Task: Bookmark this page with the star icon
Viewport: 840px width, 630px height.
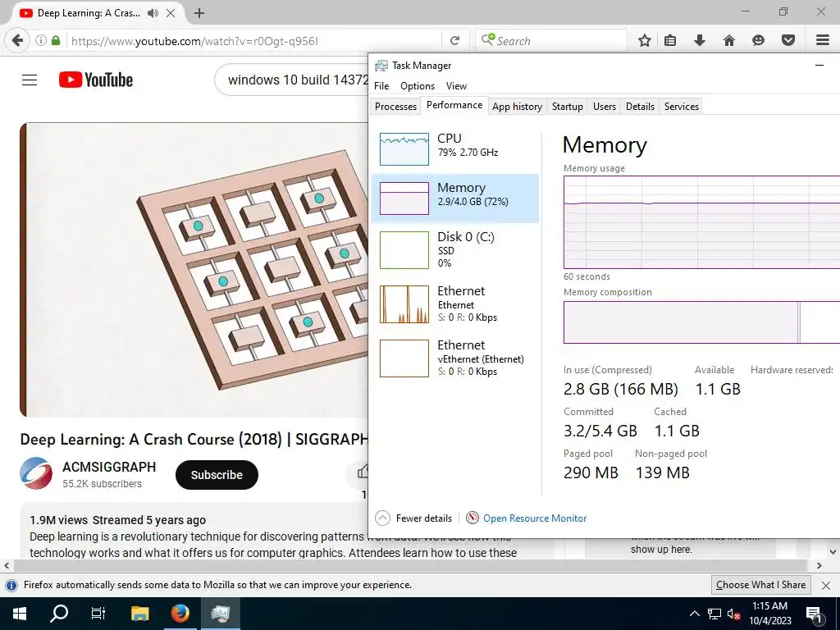Action: click(x=645, y=40)
